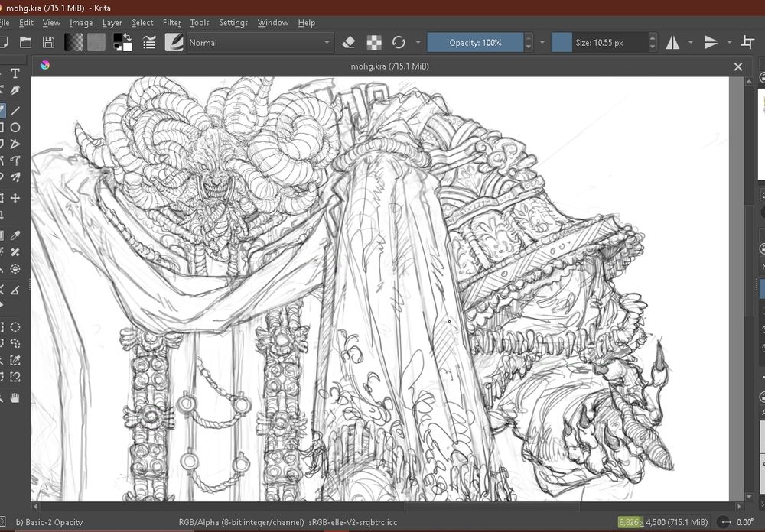Select the Color Sampler eyedropper tool

pyautogui.click(x=15, y=236)
